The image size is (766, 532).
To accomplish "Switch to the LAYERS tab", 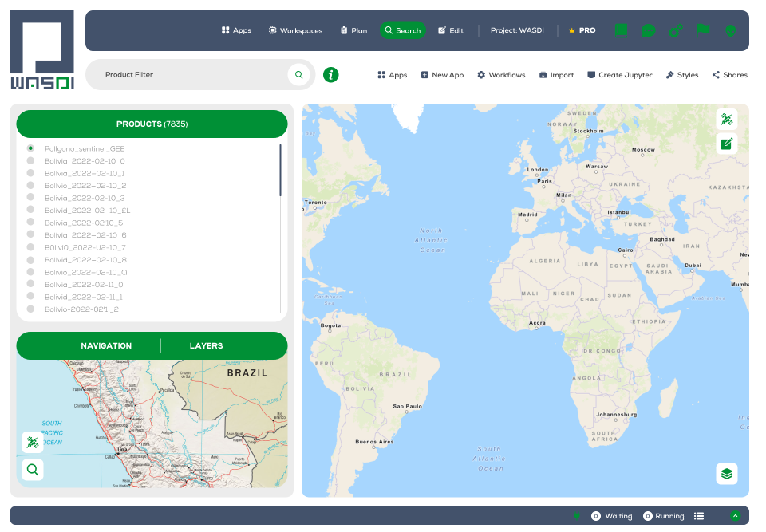I will click(x=206, y=346).
